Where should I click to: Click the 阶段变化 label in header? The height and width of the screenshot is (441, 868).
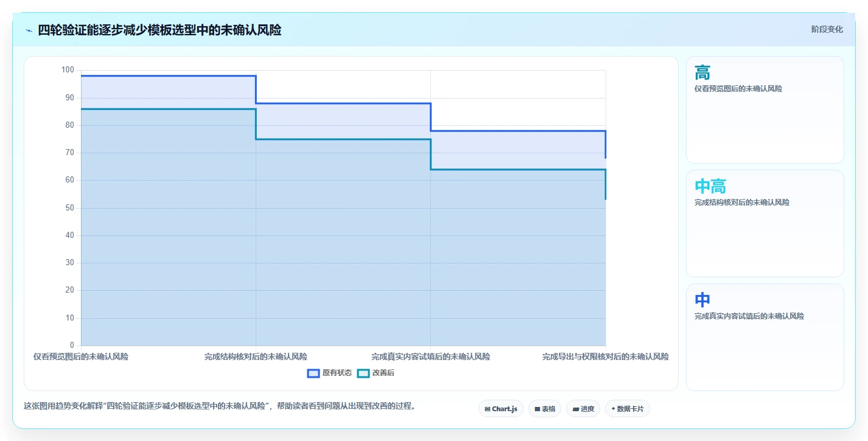tap(827, 29)
